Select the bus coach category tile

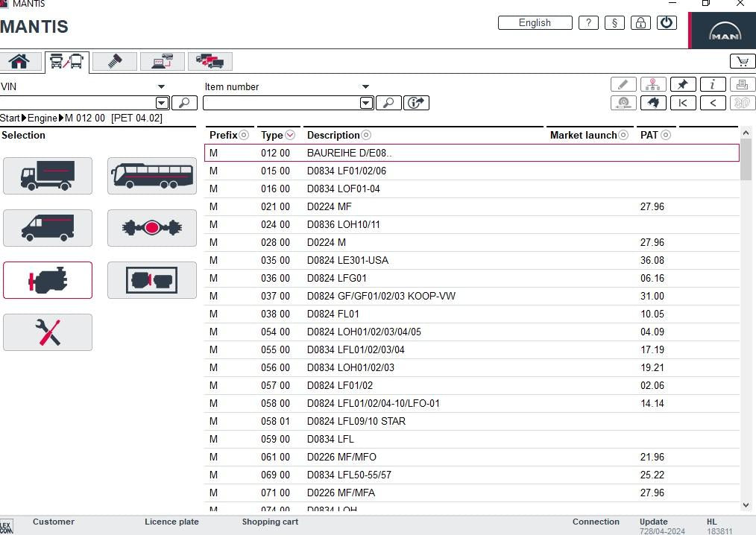pyautogui.click(x=152, y=176)
